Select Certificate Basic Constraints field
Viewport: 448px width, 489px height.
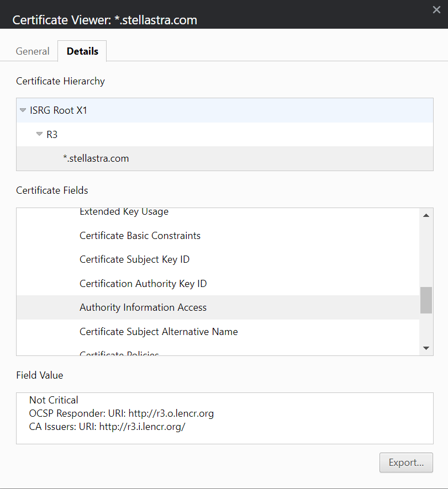click(218, 236)
